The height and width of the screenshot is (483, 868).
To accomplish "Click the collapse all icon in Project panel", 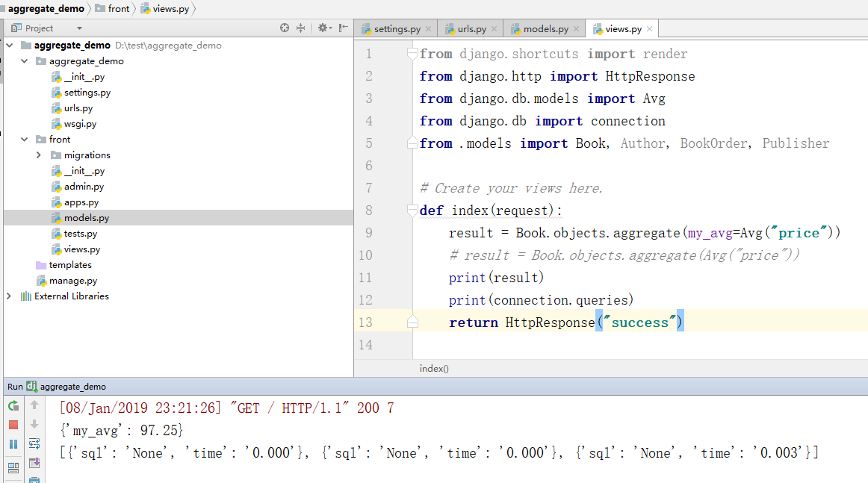I will click(300, 28).
